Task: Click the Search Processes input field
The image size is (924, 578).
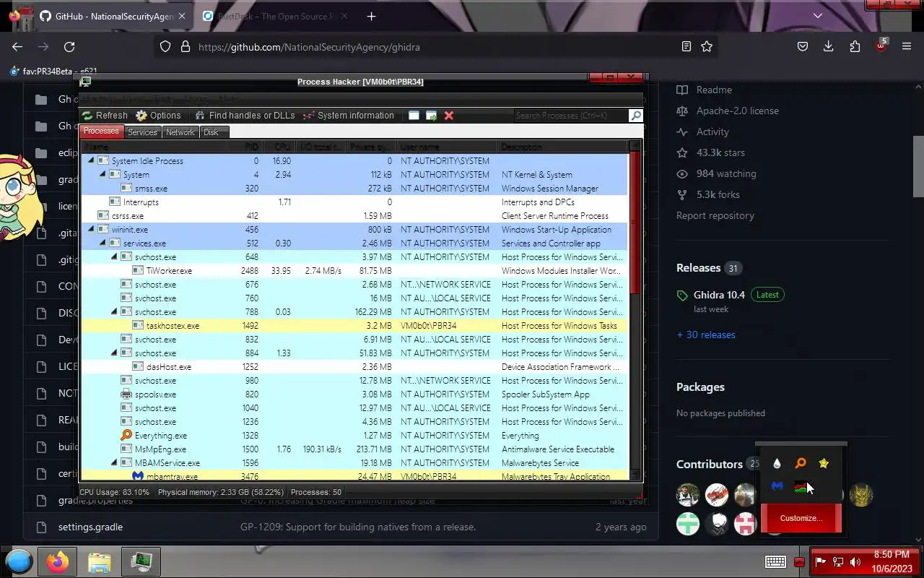Action: [x=570, y=116]
